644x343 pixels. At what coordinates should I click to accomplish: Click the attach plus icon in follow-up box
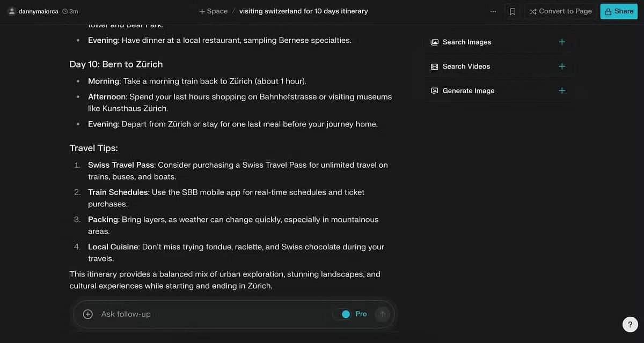pyautogui.click(x=88, y=314)
